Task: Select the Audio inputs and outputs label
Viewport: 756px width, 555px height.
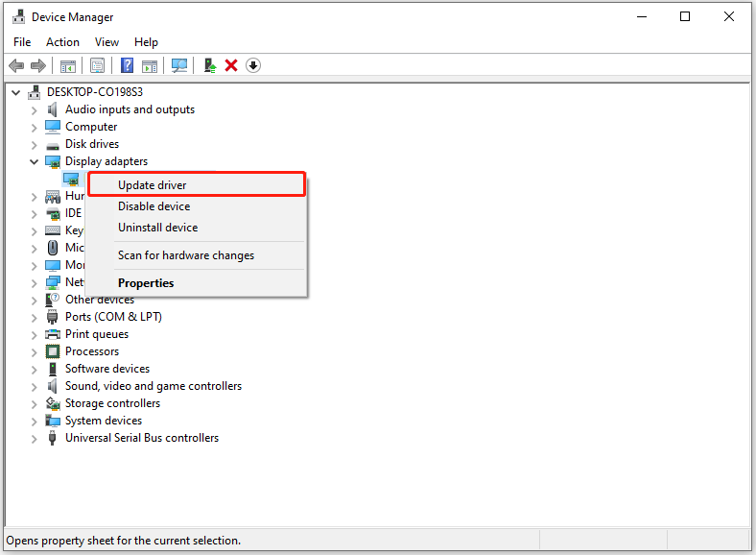Action: tap(130, 109)
